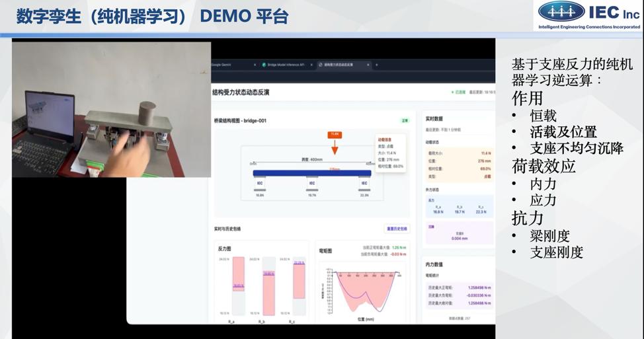Click the left IEC support icon
Screen dimensions: 644x339
pos(259,183)
